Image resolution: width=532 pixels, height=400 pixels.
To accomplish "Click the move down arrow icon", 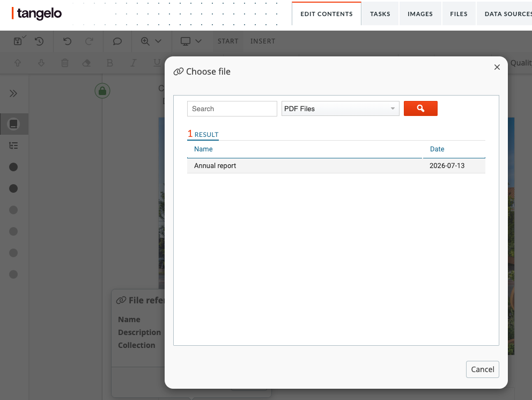I will (x=41, y=63).
